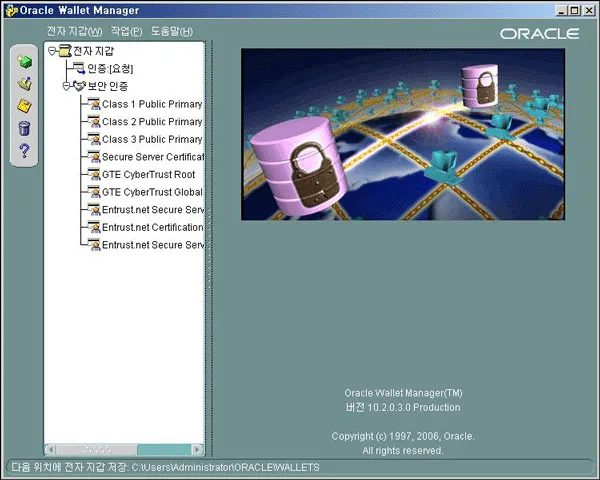Click the tree scrollbar right arrow
The height and width of the screenshot is (480, 600).
[197, 449]
